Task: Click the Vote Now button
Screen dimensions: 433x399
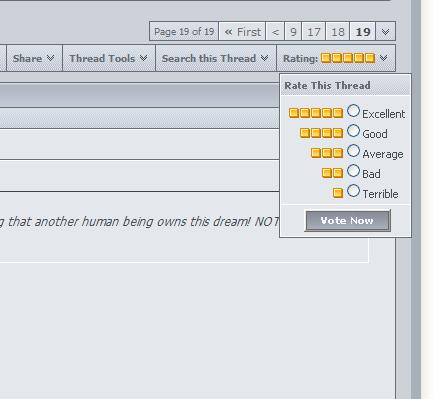Action: 347,220
